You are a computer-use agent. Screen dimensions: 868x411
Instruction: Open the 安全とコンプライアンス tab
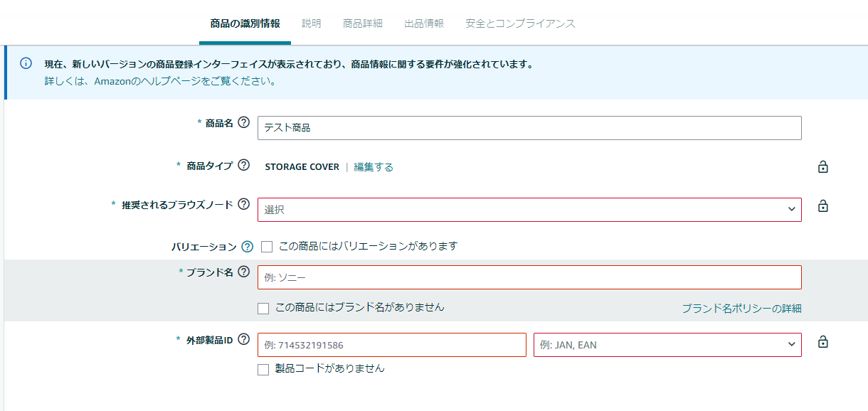point(522,23)
